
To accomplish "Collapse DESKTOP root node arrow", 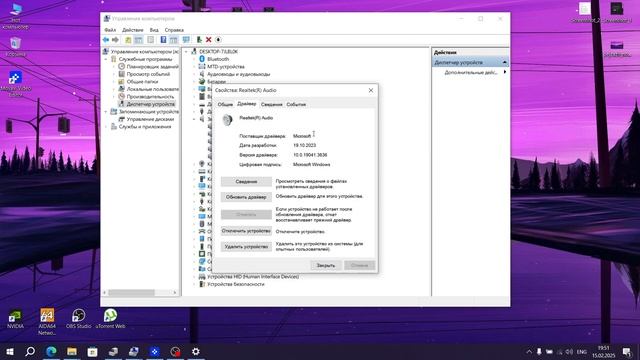I will tap(187, 52).
